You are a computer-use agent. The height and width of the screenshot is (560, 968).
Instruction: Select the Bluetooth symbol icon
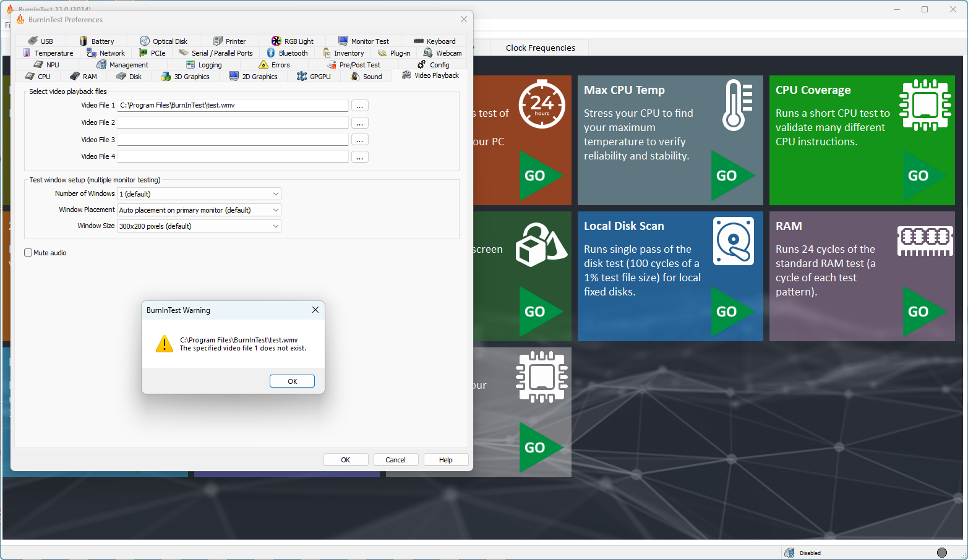[x=271, y=53]
